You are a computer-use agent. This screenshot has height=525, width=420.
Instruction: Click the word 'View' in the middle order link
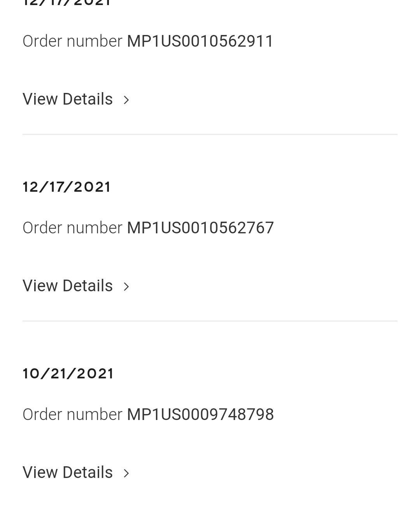pos(40,286)
